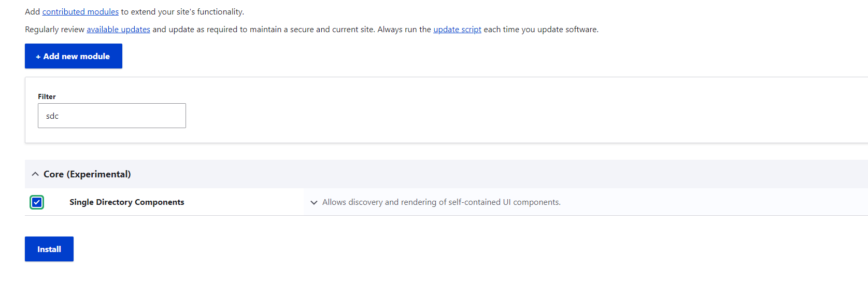Follow the available updates link
868x306 pixels.
118,30
